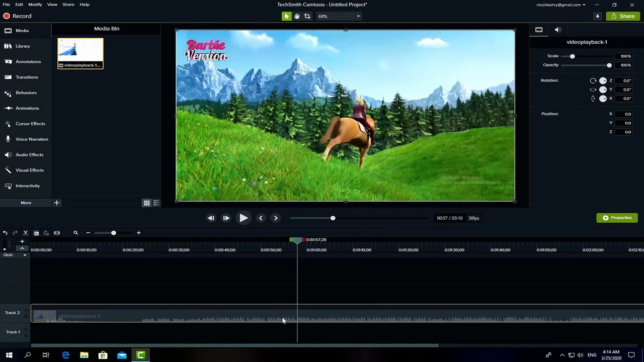Select the arrow Edit mode tool
The height and width of the screenshot is (362, 644).
tap(286, 16)
